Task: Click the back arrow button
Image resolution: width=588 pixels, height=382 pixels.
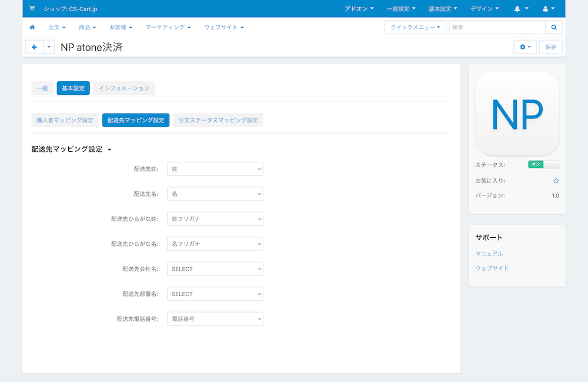Action: 35,47
